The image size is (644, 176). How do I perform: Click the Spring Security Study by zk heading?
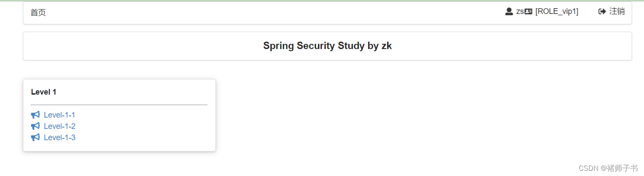(327, 46)
